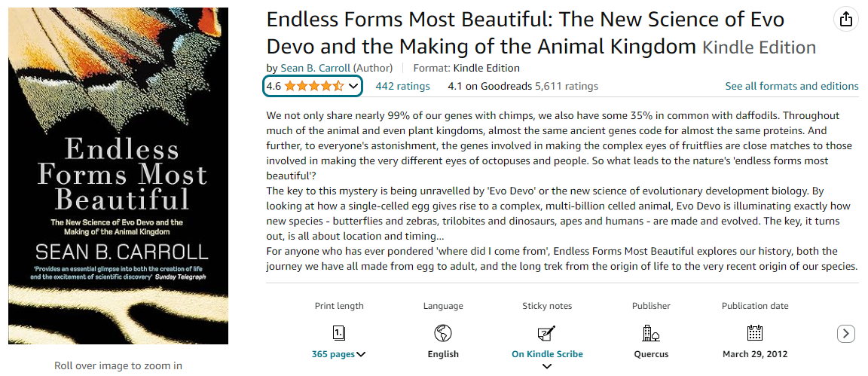The width and height of the screenshot is (868, 376).
Task: Click the share icon at top right
Action: point(846,19)
